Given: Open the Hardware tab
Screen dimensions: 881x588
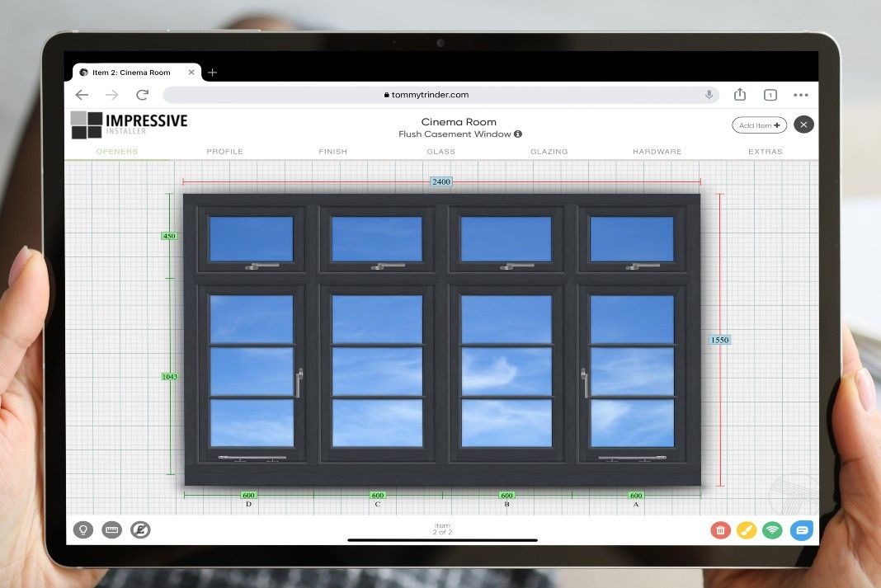Looking at the screenshot, I should click(657, 151).
